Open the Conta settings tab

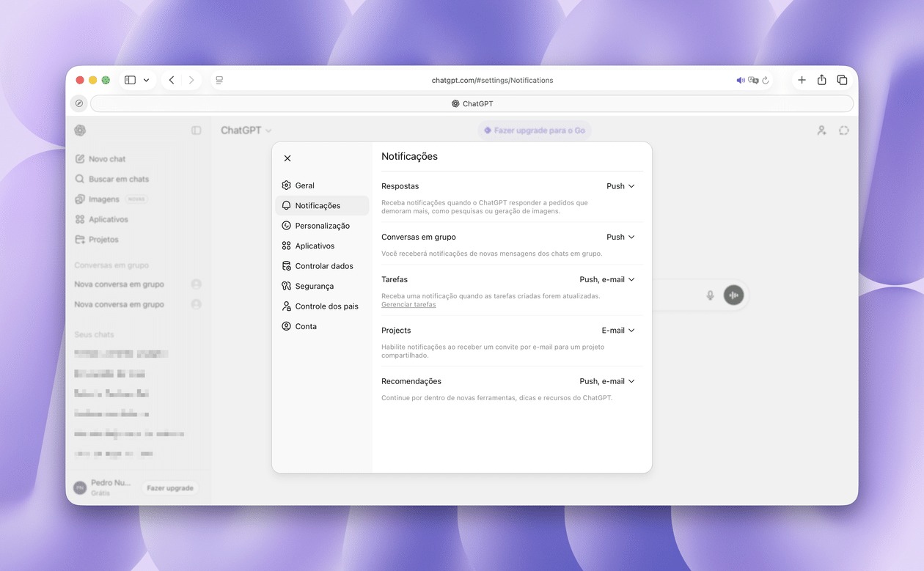tap(306, 327)
